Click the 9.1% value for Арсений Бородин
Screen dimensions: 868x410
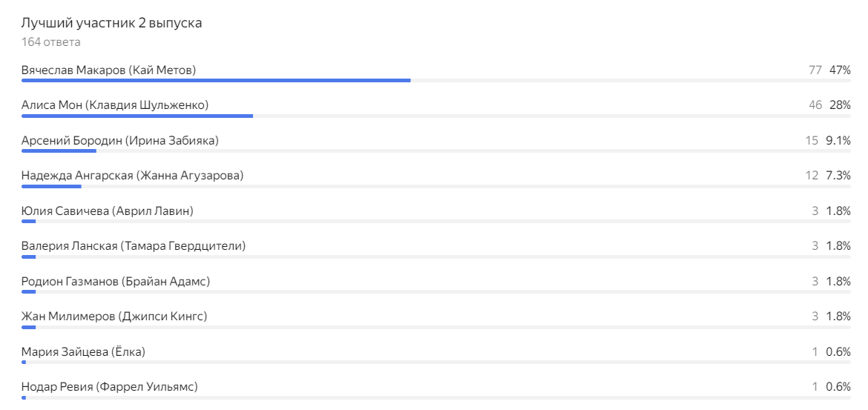[x=838, y=140]
